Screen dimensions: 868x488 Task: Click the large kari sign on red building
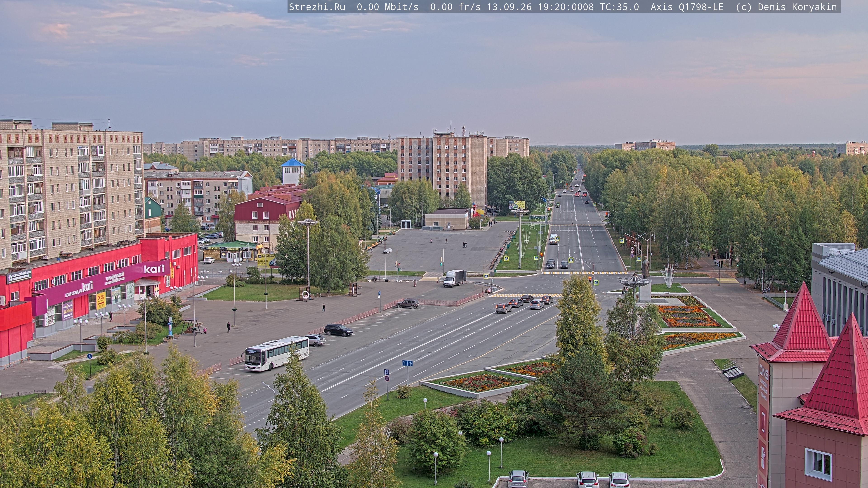pyautogui.click(x=154, y=269)
